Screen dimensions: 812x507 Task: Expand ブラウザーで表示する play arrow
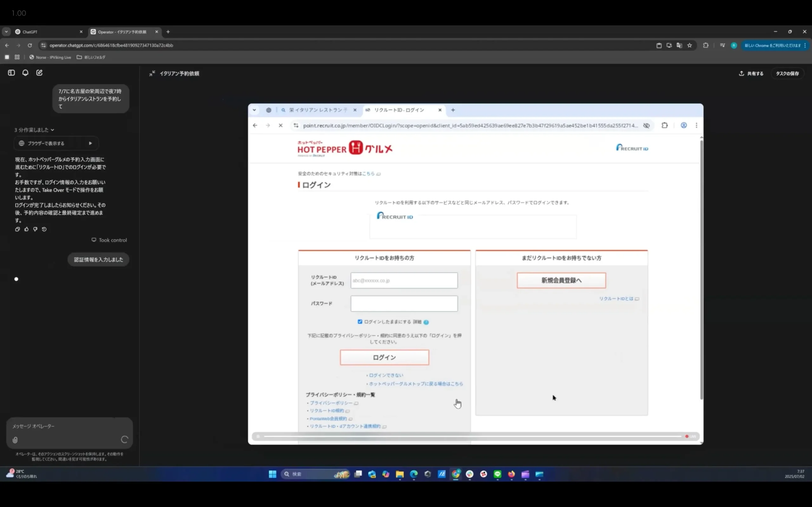(x=90, y=143)
